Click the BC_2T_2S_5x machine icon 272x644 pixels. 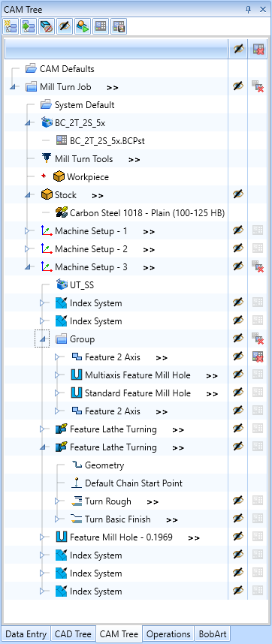click(x=47, y=123)
